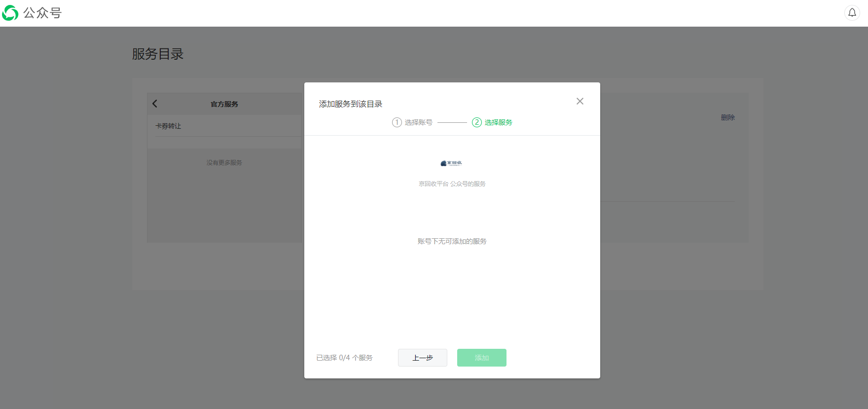Select step 2 选择服务

click(492, 122)
